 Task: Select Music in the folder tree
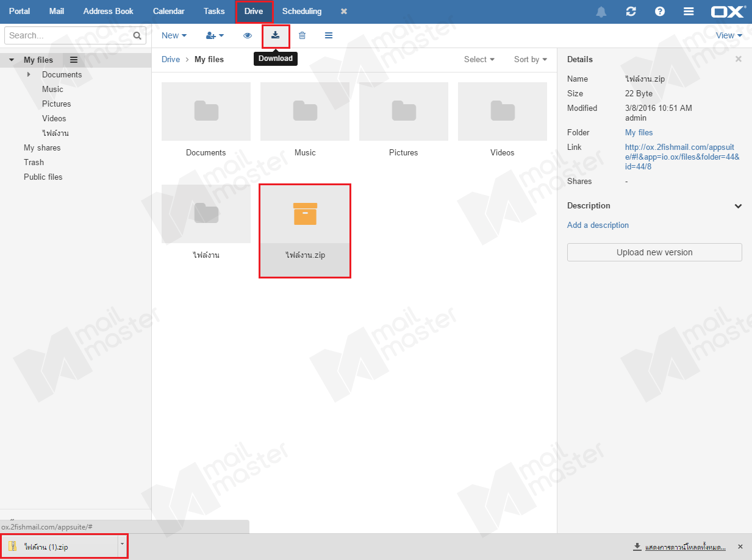coord(52,89)
